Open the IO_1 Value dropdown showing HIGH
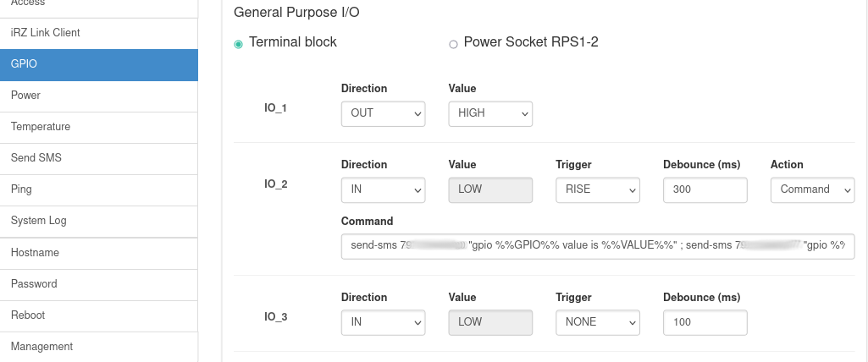 pos(490,113)
